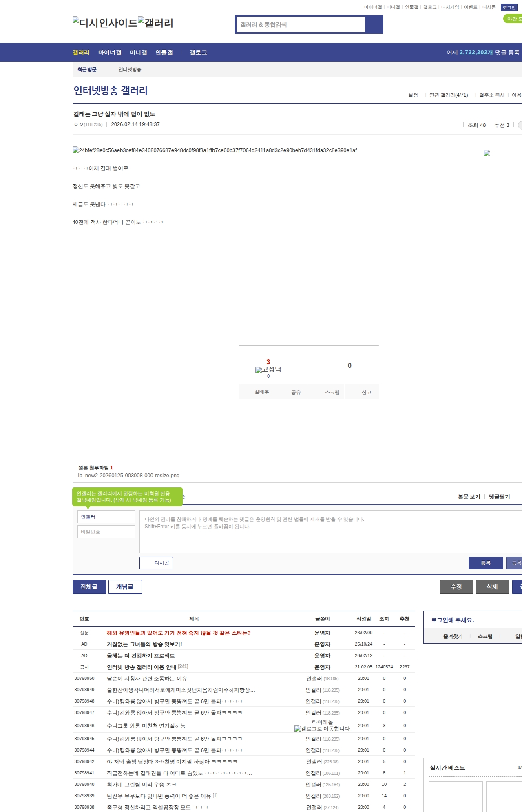This screenshot has width=522, height=812.
Task: Toggle 야간 모드 green pill
Action: click(x=513, y=19)
